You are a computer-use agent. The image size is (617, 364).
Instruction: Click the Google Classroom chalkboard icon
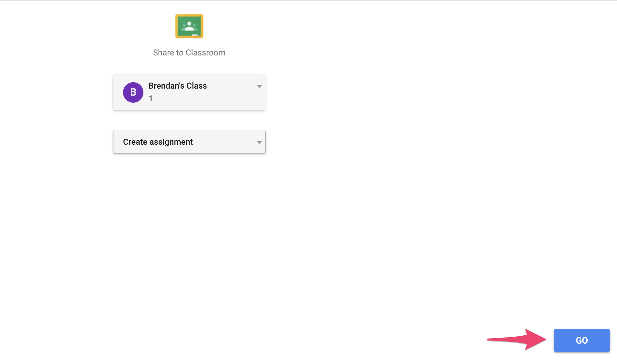pos(189,26)
